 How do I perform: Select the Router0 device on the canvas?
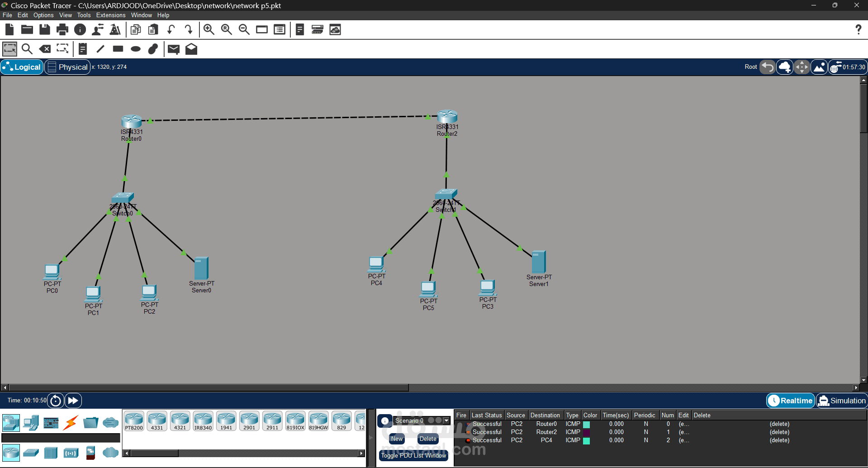132,122
